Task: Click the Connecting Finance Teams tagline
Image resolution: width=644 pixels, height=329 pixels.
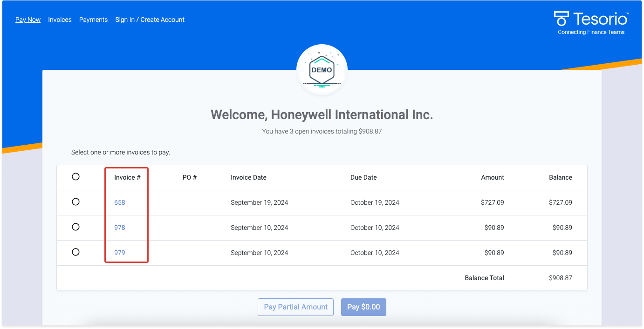Action: [591, 32]
